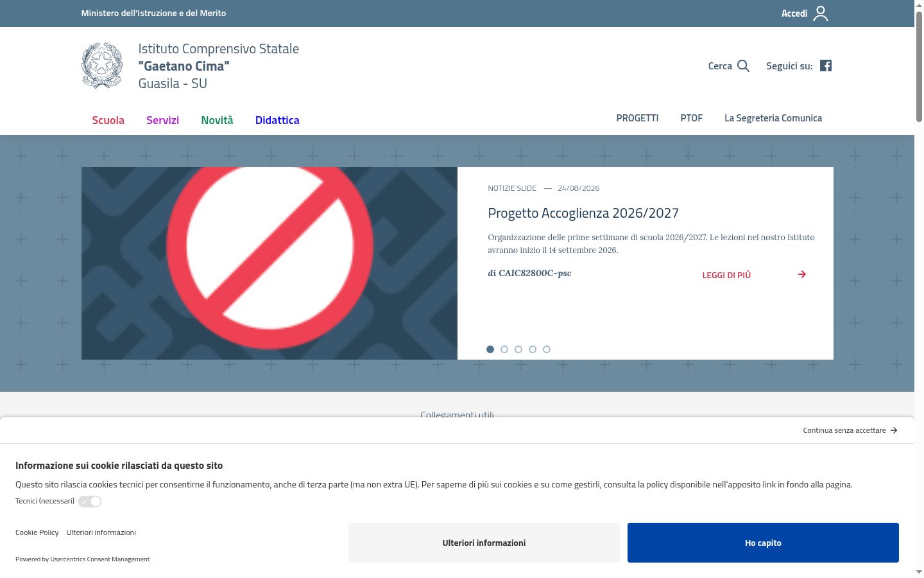The width and height of the screenshot is (924, 578).
Task: Click the Ho capito button
Action: pyautogui.click(x=763, y=543)
